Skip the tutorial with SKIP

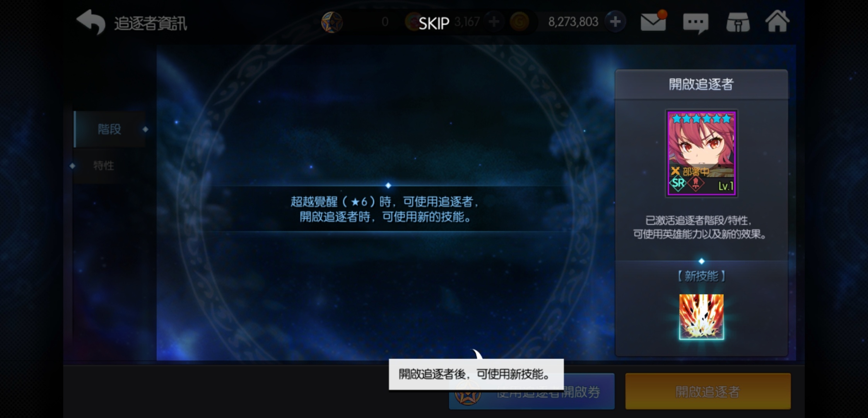(x=434, y=24)
